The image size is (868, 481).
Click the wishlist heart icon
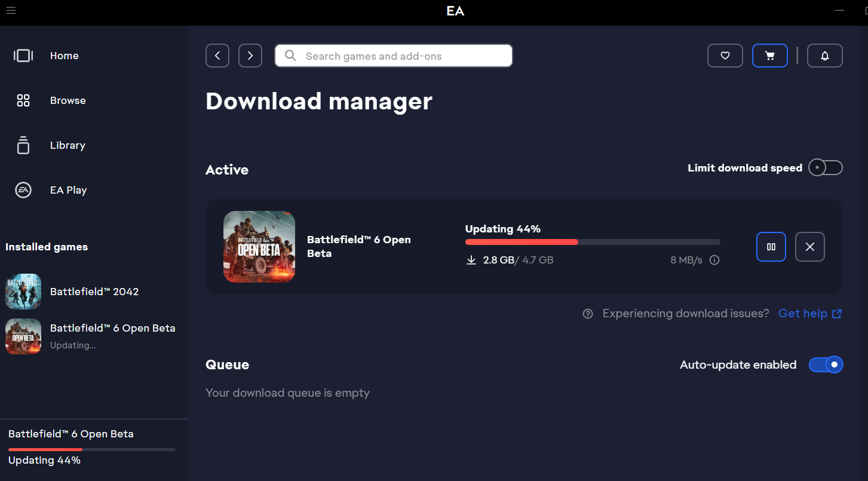[725, 56]
